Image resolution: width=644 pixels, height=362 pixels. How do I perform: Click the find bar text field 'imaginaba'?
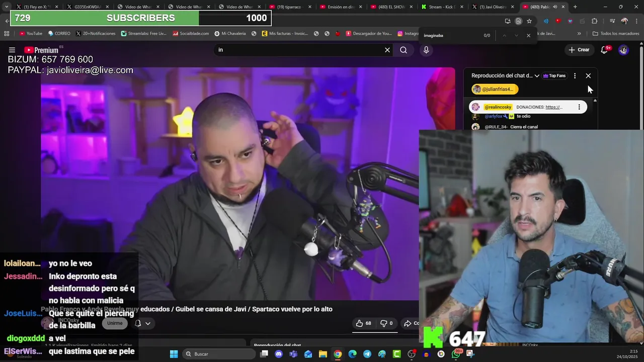[x=450, y=36]
